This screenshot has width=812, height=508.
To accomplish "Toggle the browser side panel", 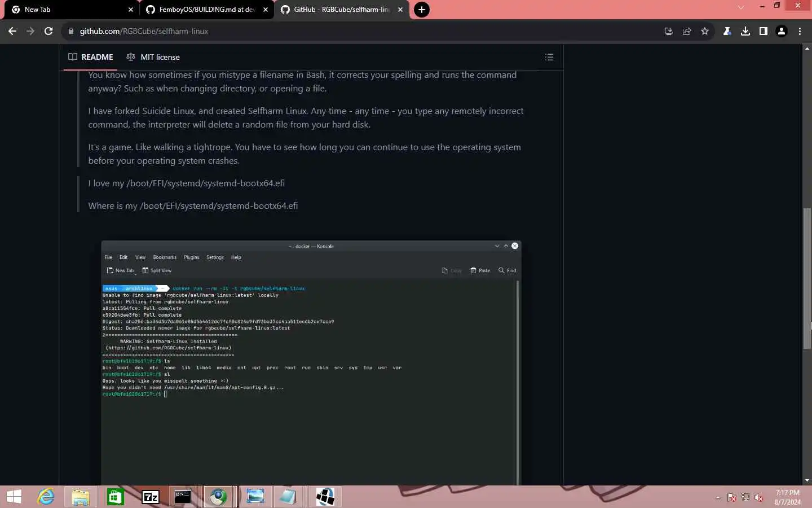I will coord(764,31).
